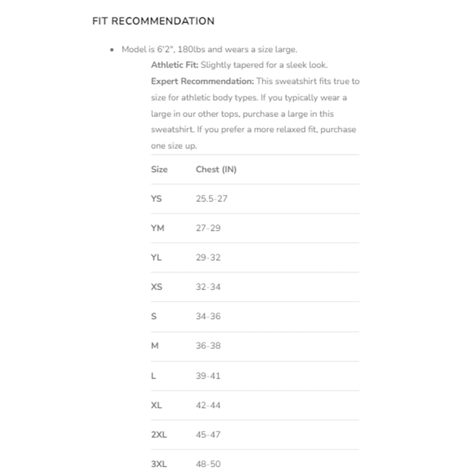The width and height of the screenshot is (476, 476).
Task: Click the 34-36 chest measurement
Action: point(208,316)
